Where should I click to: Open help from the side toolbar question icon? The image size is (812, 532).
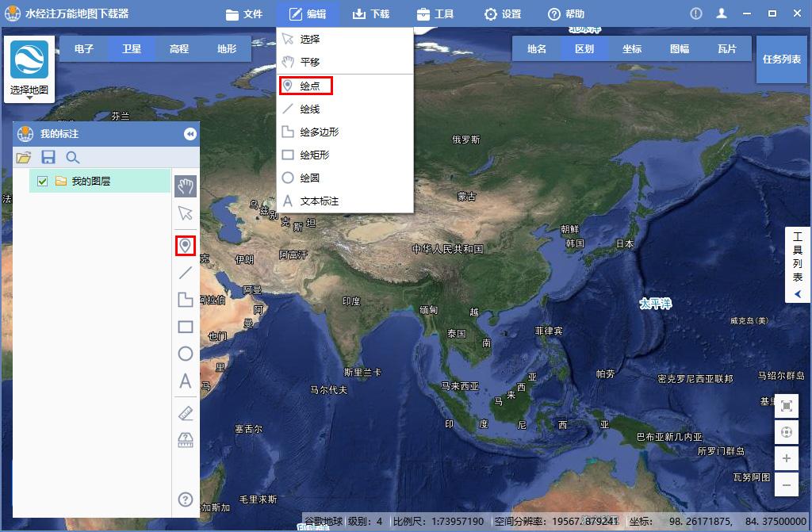pos(186,499)
